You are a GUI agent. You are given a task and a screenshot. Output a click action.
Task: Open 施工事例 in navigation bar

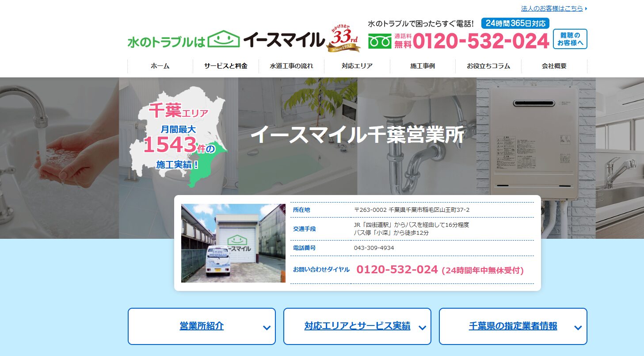[423, 66]
